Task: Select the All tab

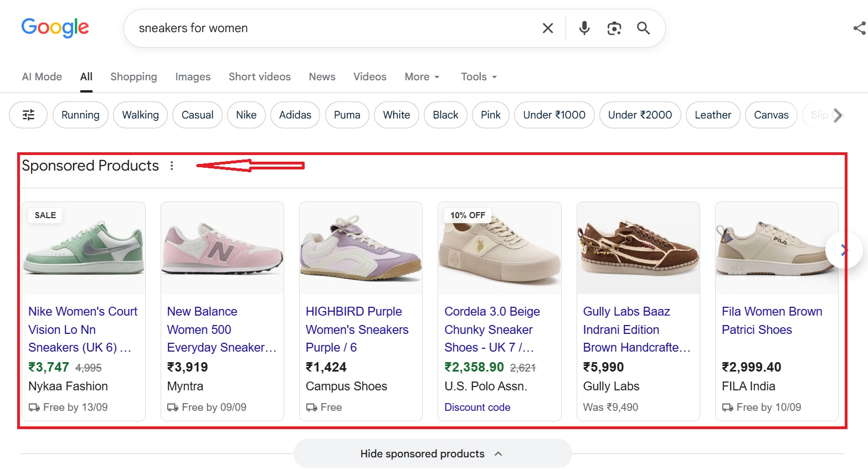Action: click(x=86, y=76)
